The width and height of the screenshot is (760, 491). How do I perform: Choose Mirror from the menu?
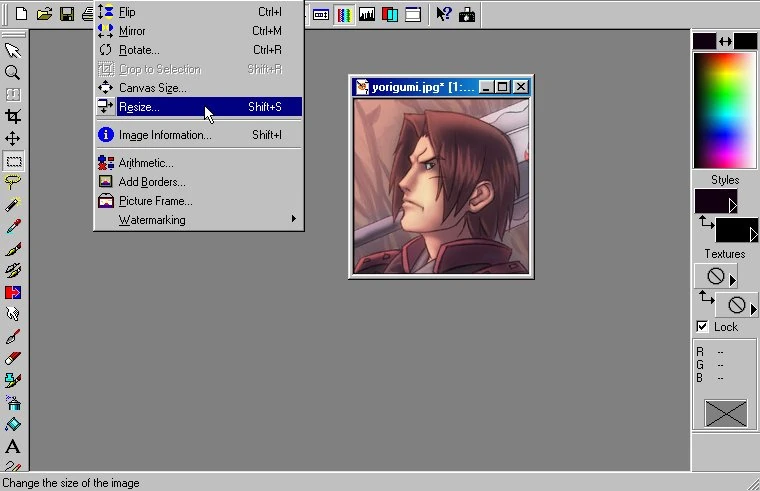tap(199, 31)
